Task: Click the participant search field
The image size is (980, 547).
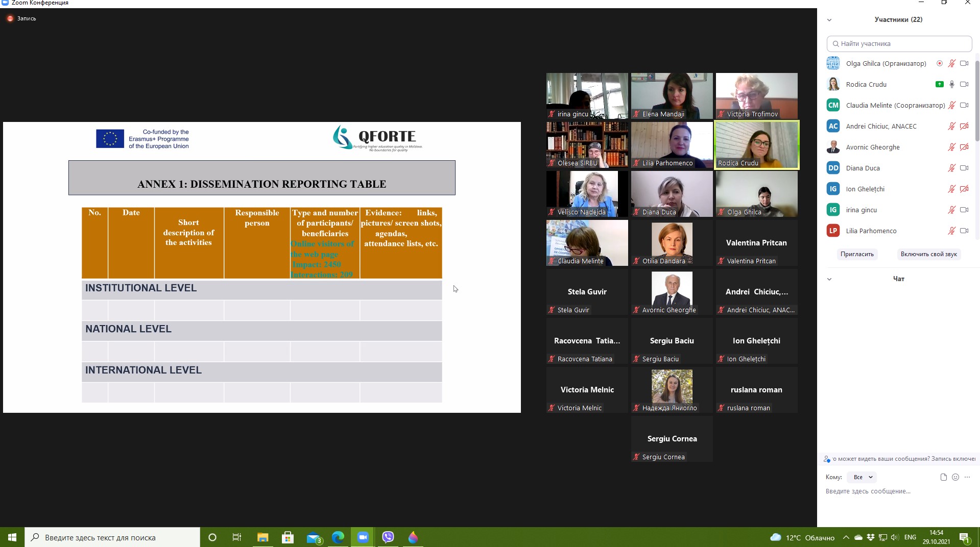Action: [899, 44]
